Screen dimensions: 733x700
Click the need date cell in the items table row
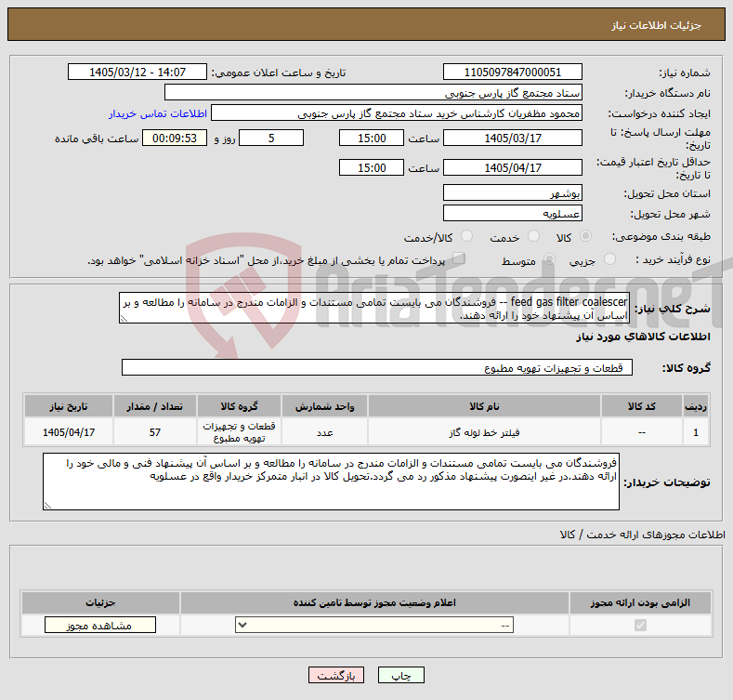(68, 432)
